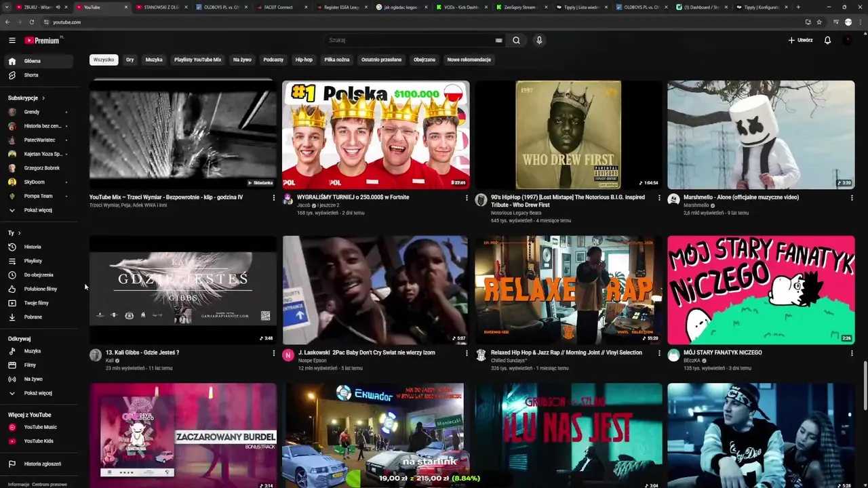
Task: Open Pompa Team subscription channel
Action: point(38,196)
